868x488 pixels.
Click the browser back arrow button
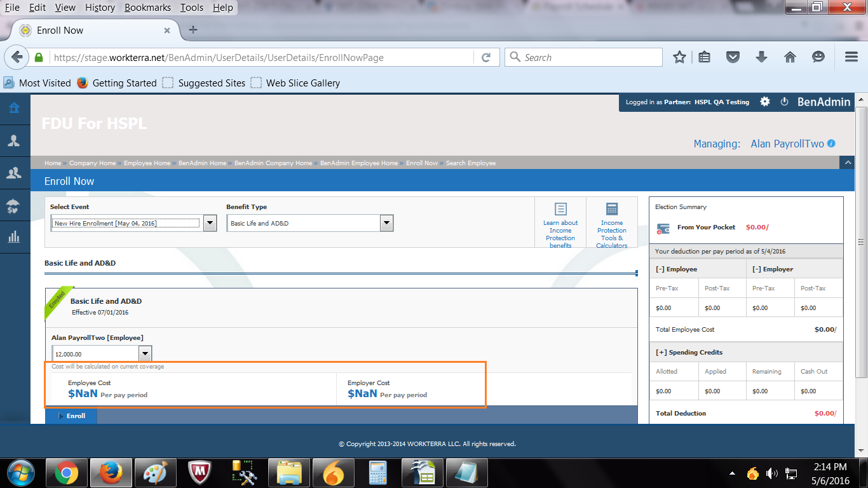[x=17, y=57]
